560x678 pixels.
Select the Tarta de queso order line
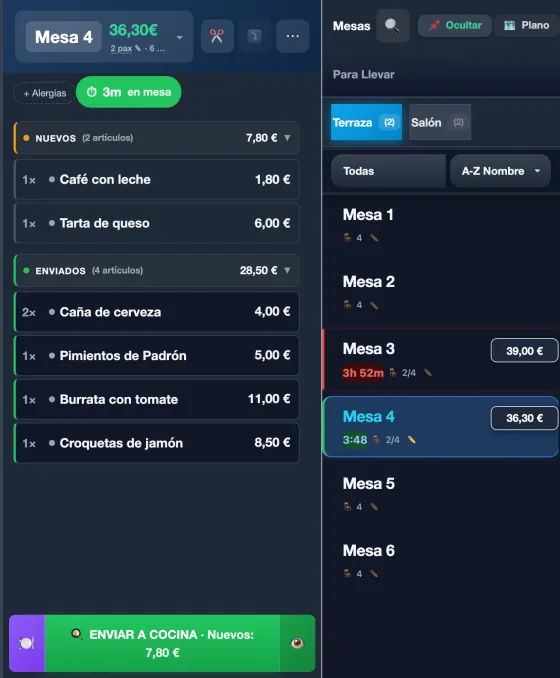(x=157, y=223)
